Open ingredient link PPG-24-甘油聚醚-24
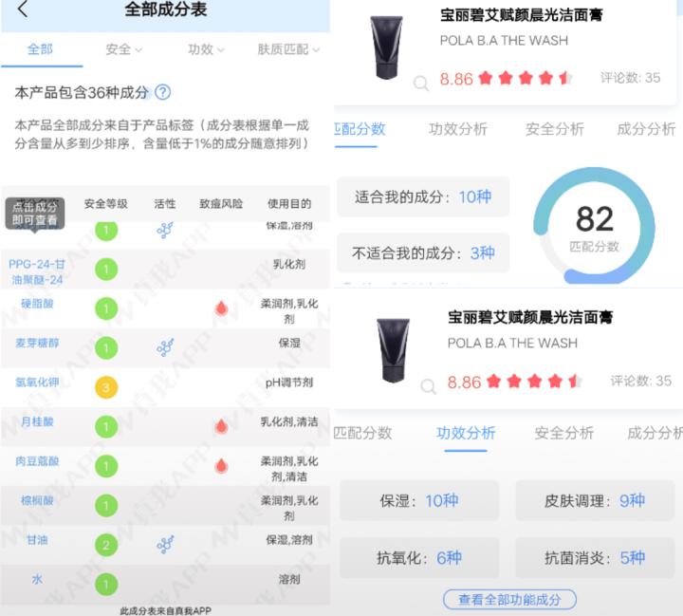683x616 pixels. (37, 271)
